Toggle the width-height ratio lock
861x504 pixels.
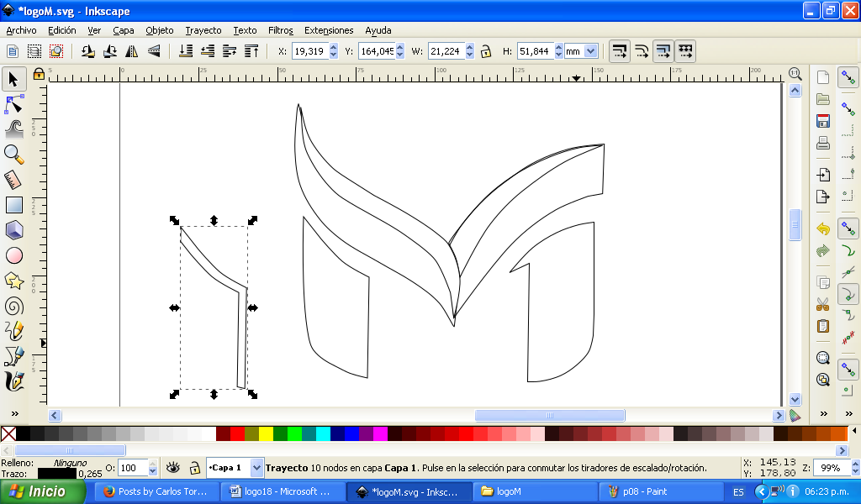tap(486, 51)
